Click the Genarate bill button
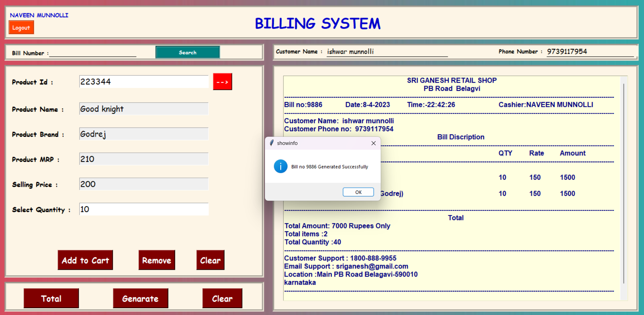Screen dimensions: 644x315 (x=140, y=298)
